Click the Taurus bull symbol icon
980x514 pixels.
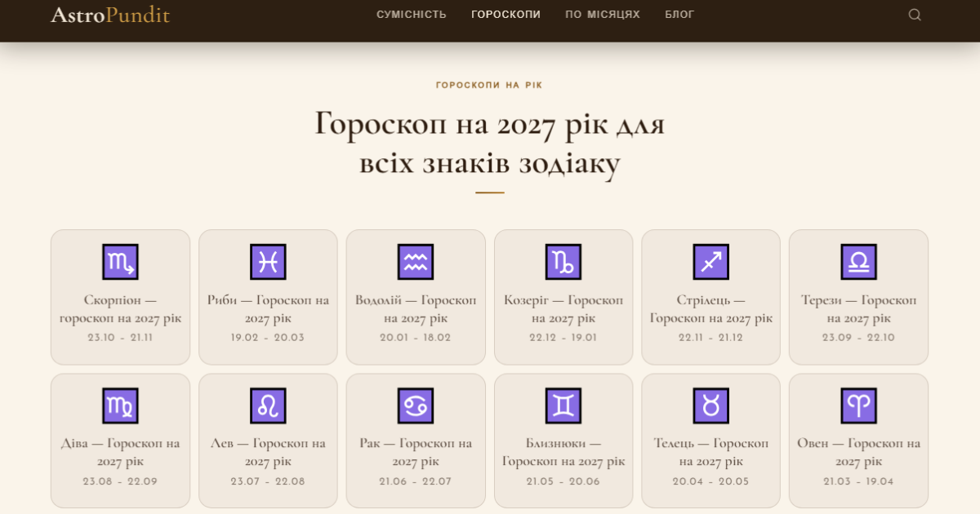710,405
